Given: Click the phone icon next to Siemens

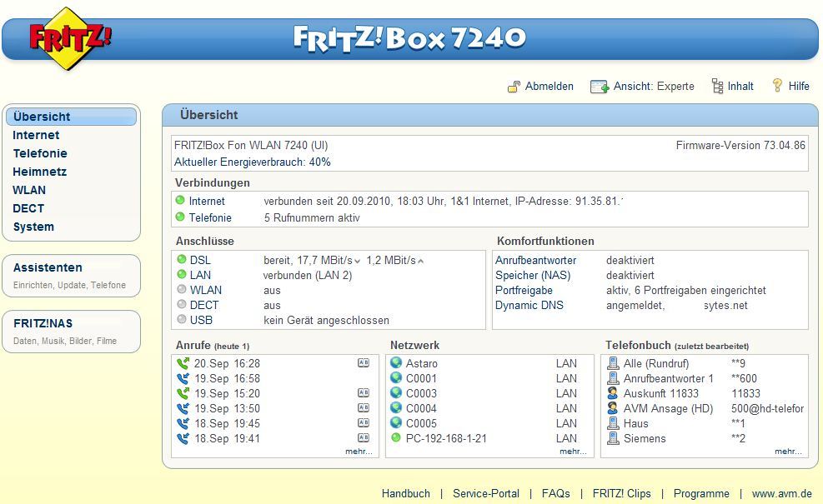Looking at the screenshot, I should click(613, 438).
